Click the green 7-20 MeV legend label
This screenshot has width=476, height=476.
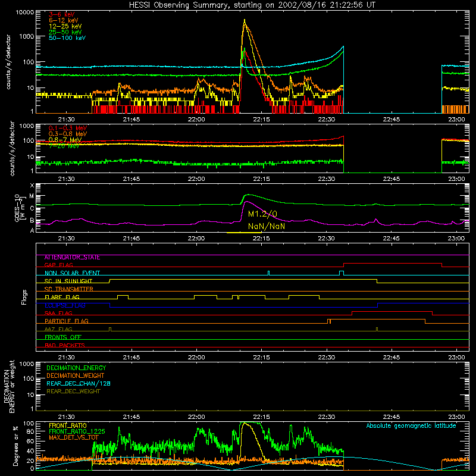point(64,146)
